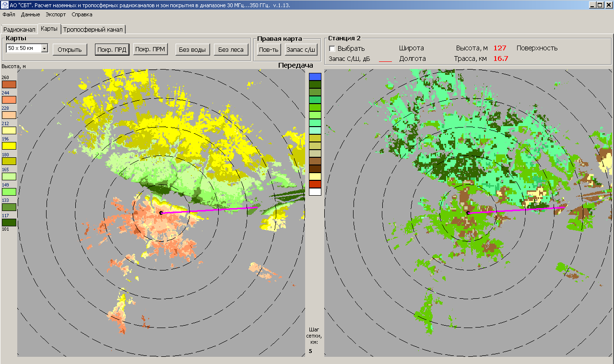Maximize the application window

(600, 4)
